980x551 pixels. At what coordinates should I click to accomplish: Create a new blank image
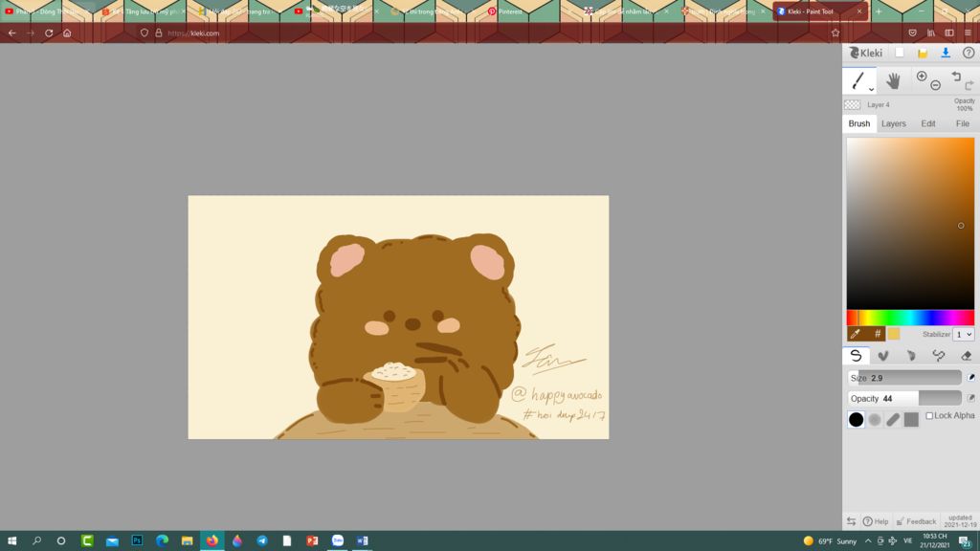[899, 54]
